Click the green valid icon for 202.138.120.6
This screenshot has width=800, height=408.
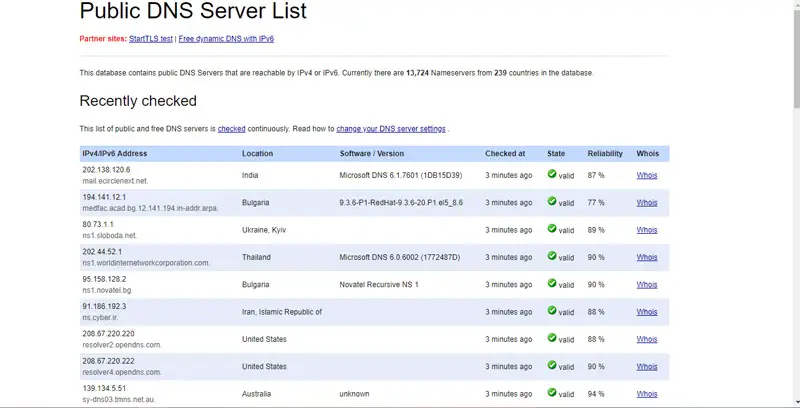(552, 174)
